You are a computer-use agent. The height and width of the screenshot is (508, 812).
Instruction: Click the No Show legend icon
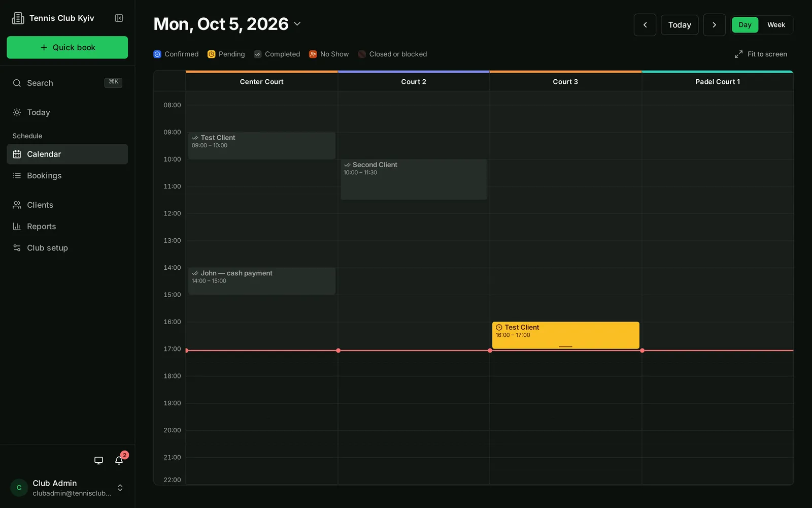pyautogui.click(x=313, y=54)
